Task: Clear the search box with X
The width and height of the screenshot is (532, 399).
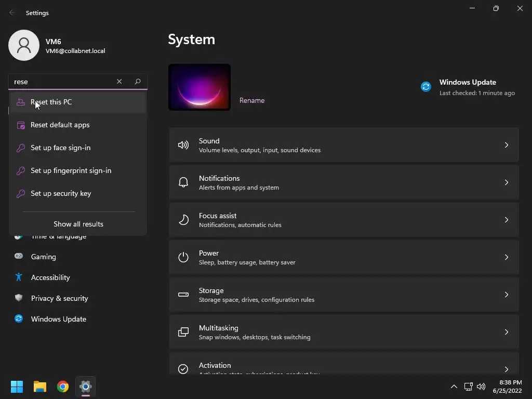Action: click(x=119, y=82)
